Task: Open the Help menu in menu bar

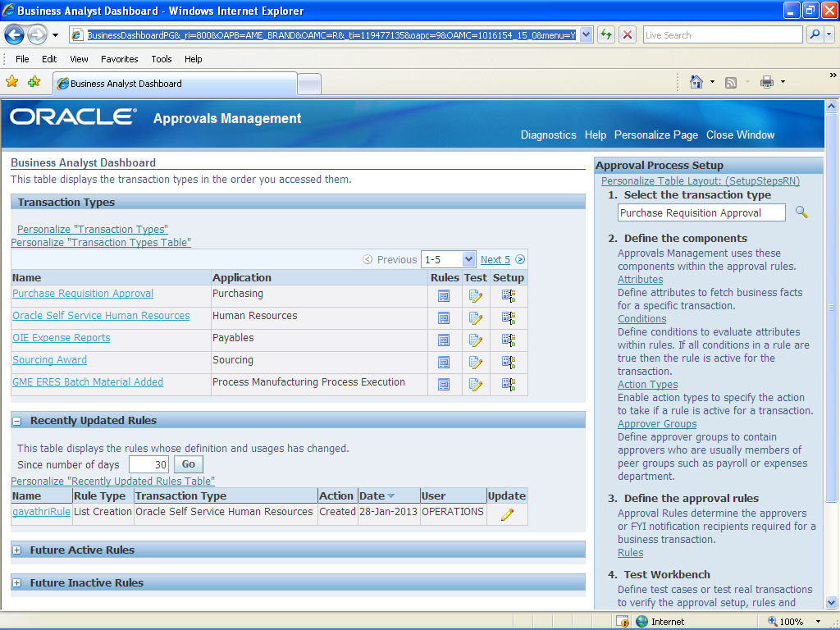Action: coord(194,59)
